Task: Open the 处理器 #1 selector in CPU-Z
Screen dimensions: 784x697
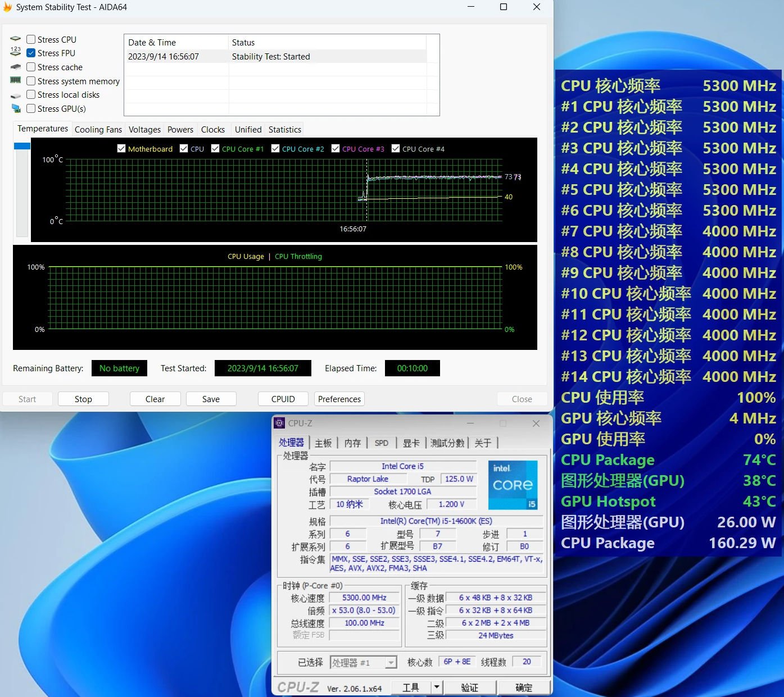Action: [392, 662]
